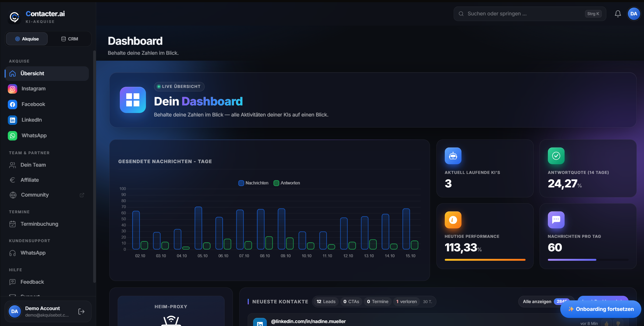
Task: Open the Affiliate menu item
Action: [47, 180]
